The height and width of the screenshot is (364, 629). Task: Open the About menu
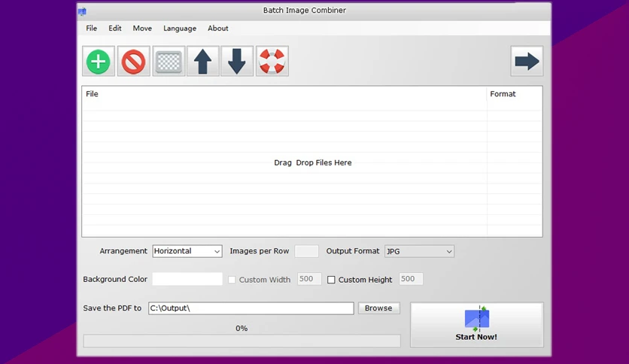pyautogui.click(x=218, y=29)
